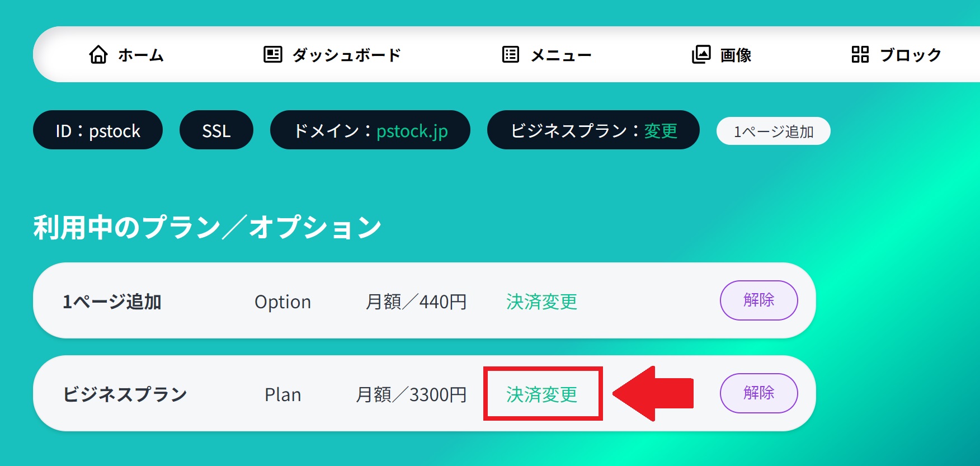Click 決済変更 for 1ページ追加 option
This screenshot has height=466, width=980.
(542, 302)
